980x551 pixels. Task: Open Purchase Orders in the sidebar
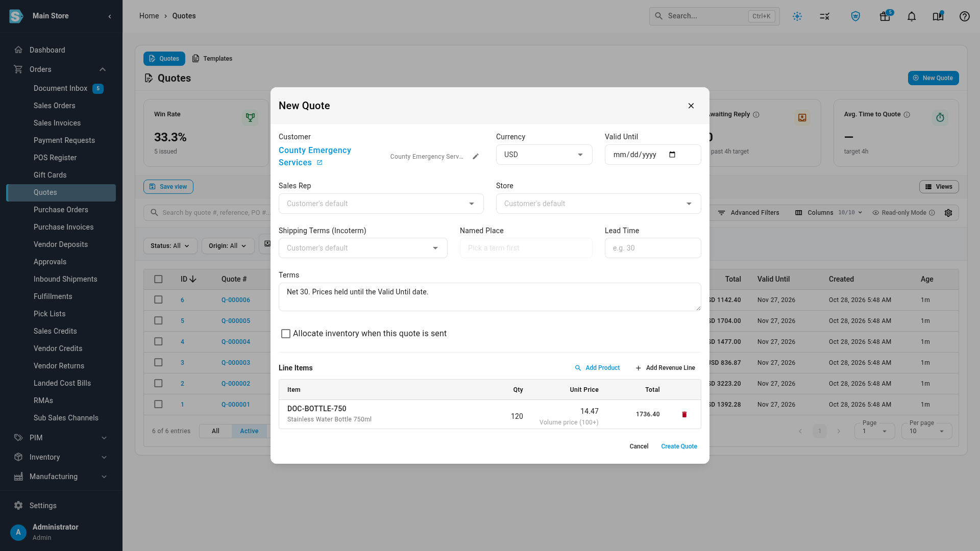(61, 210)
